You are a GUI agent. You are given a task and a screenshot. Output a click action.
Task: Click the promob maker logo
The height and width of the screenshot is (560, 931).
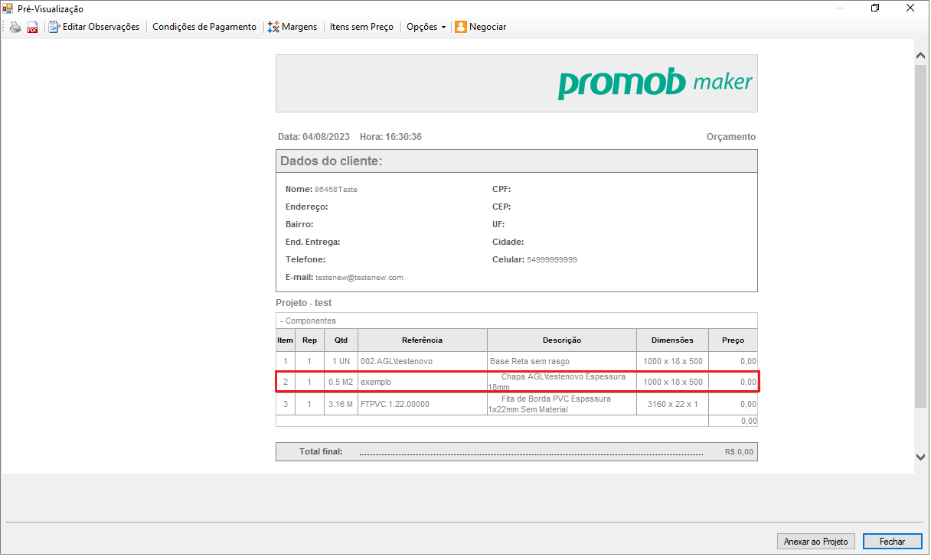(x=655, y=83)
